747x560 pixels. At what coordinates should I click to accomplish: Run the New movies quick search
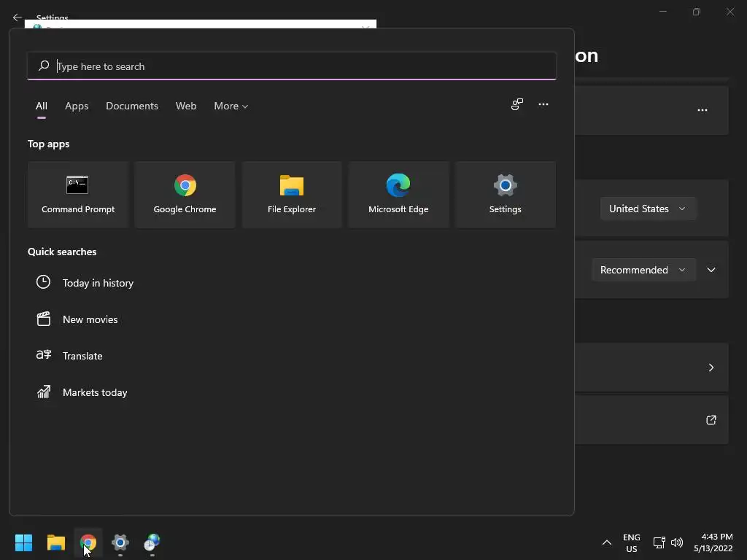(90, 319)
